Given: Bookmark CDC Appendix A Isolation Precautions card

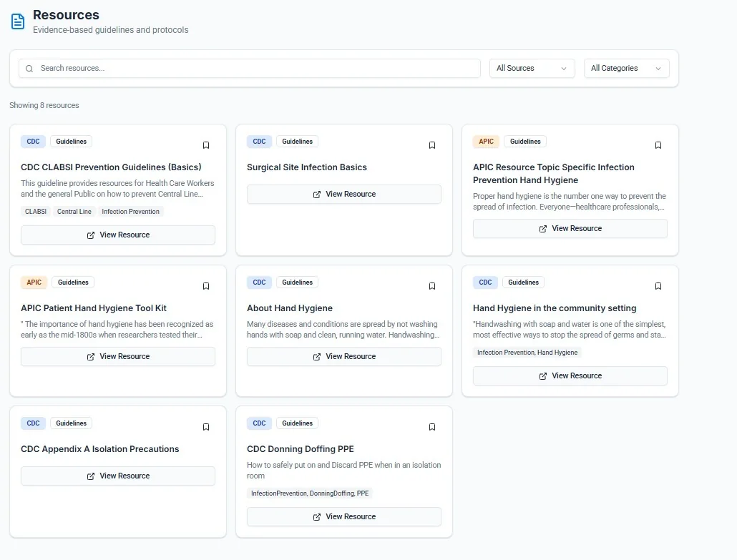Looking at the screenshot, I should pos(206,427).
